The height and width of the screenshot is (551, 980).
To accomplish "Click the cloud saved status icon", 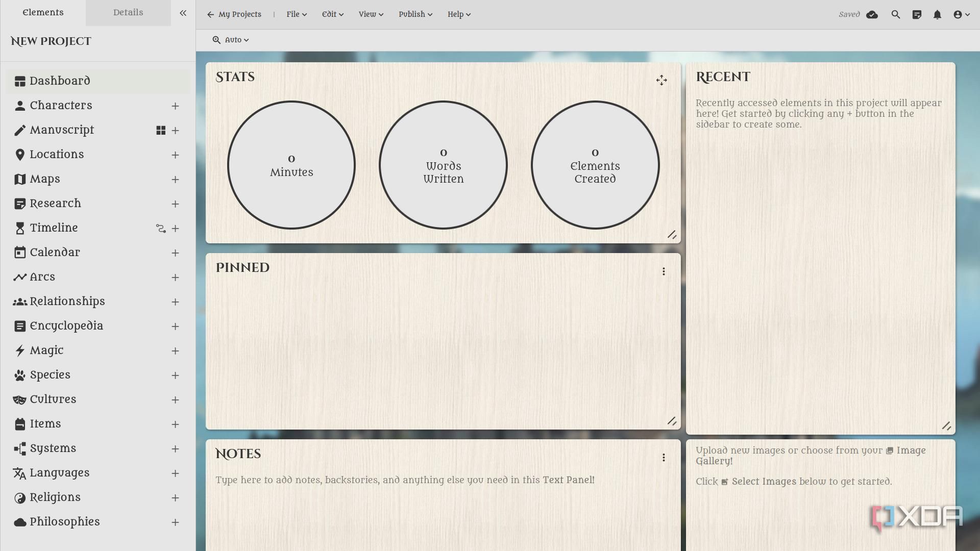I will pos(872,15).
